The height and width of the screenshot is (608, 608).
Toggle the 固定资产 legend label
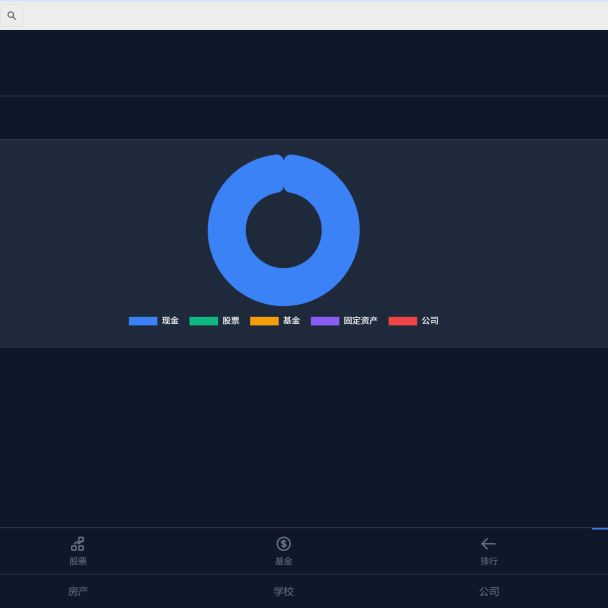point(360,321)
